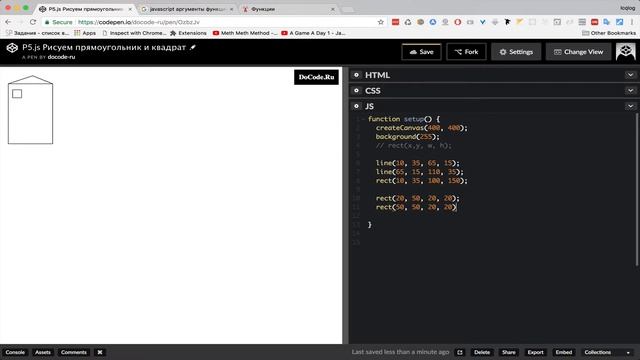Bookmark this page with the star icon
The width and height of the screenshot is (640, 360).
(x=381, y=22)
